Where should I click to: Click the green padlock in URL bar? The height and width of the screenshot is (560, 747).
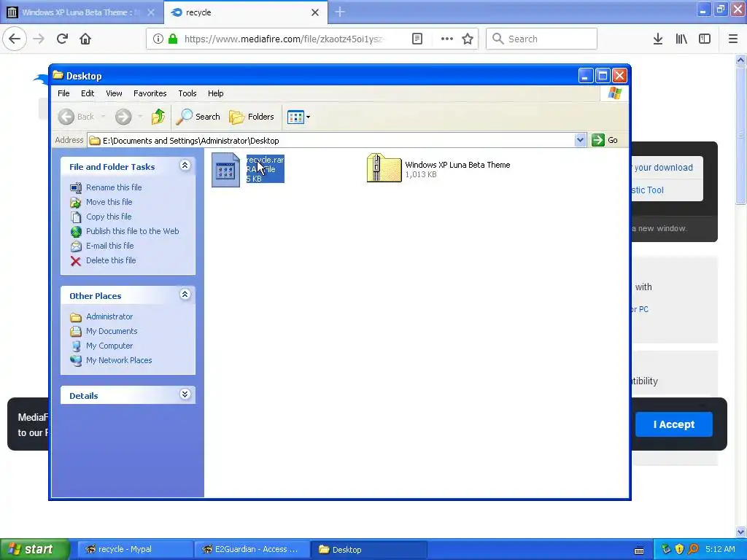173,39
